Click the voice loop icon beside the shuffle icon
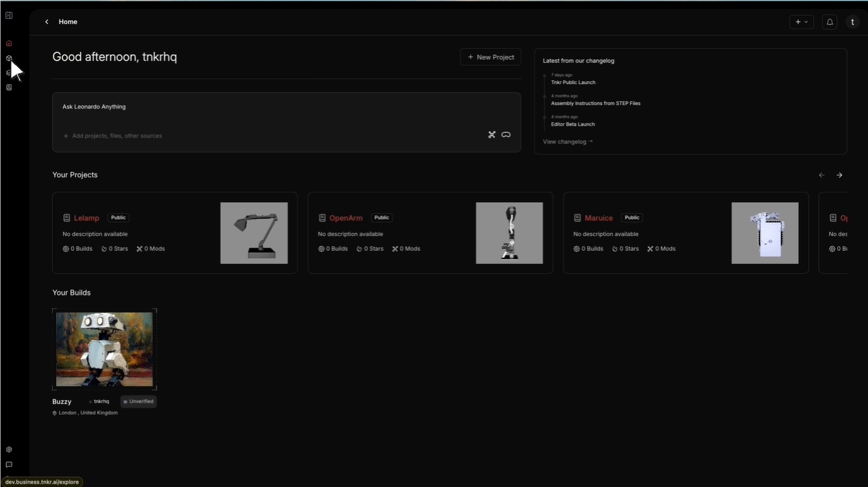This screenshot has width=868, height=487. pyautogui.click(x=506, y=134)
